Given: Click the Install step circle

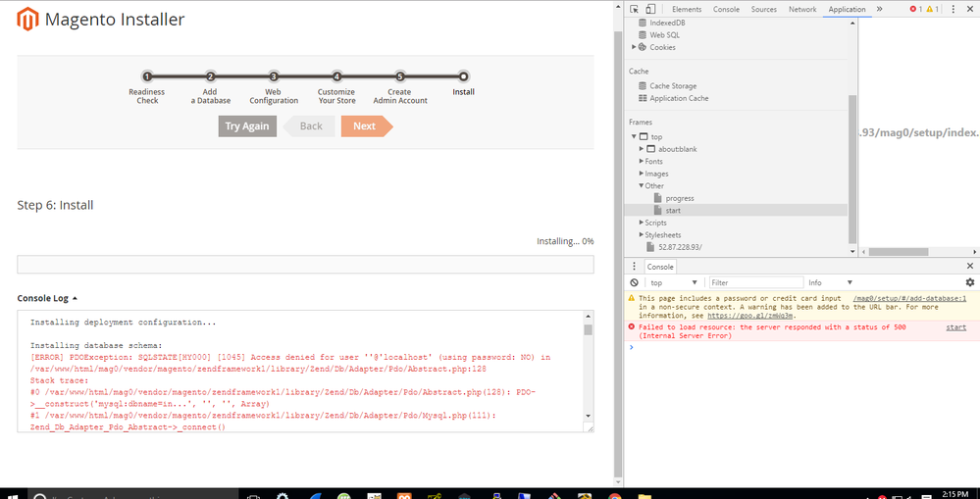Looking at the screenshot, I should (x=463, y=76).
